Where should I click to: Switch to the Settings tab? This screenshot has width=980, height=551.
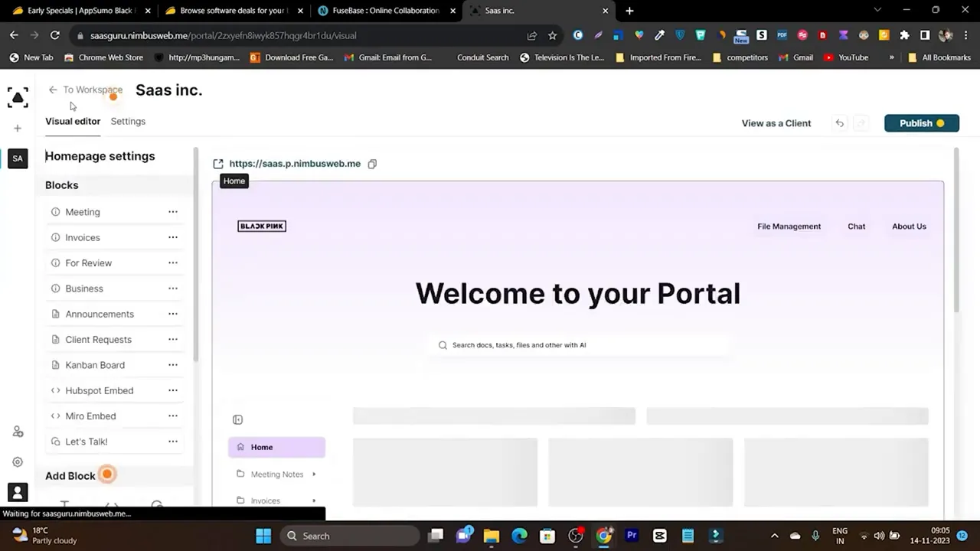(128, 121)
